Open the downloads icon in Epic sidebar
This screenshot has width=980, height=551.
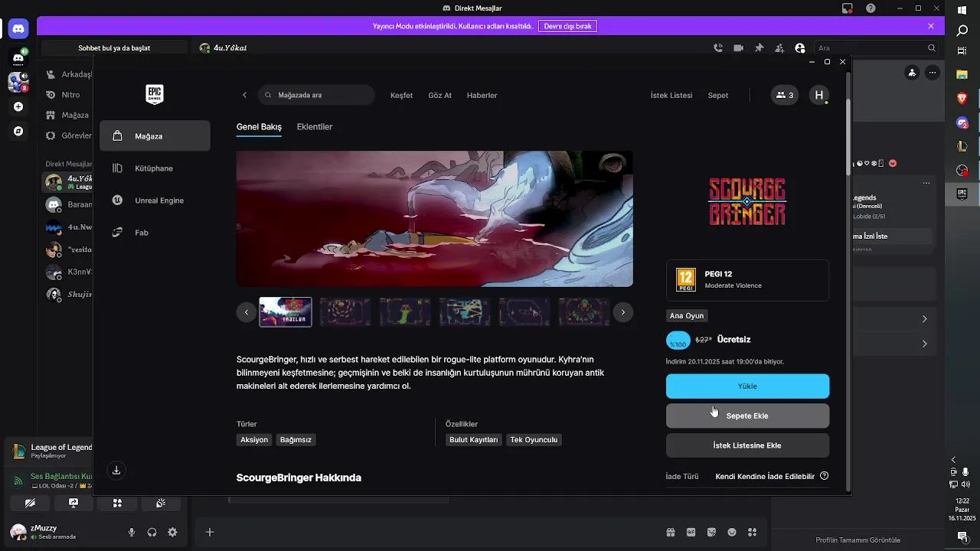click(x=116, y=470)
